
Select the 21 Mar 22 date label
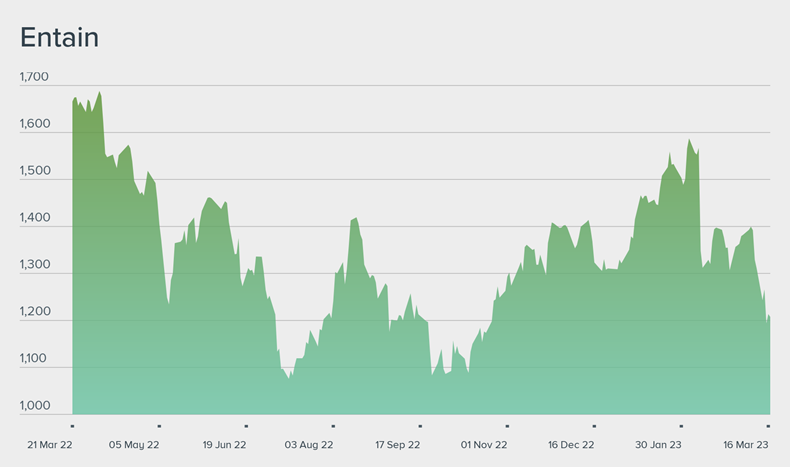click(47, 445)
